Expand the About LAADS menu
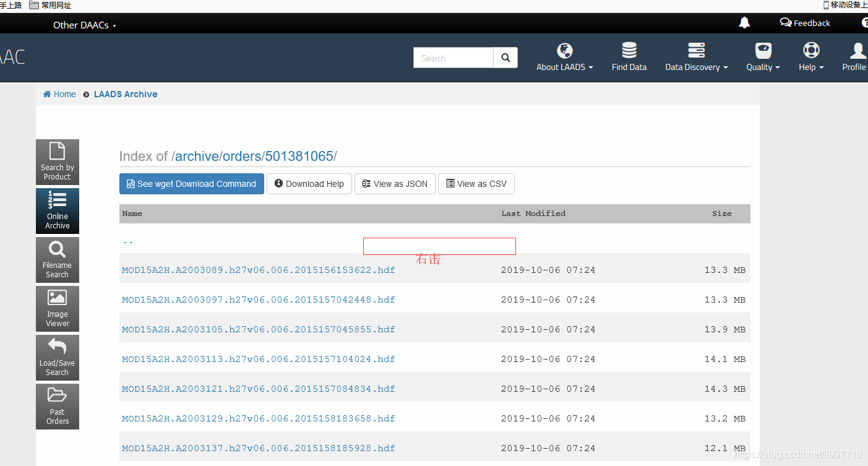Image resolution: width=868 pixels, height=466 pixels. point(565,57)
